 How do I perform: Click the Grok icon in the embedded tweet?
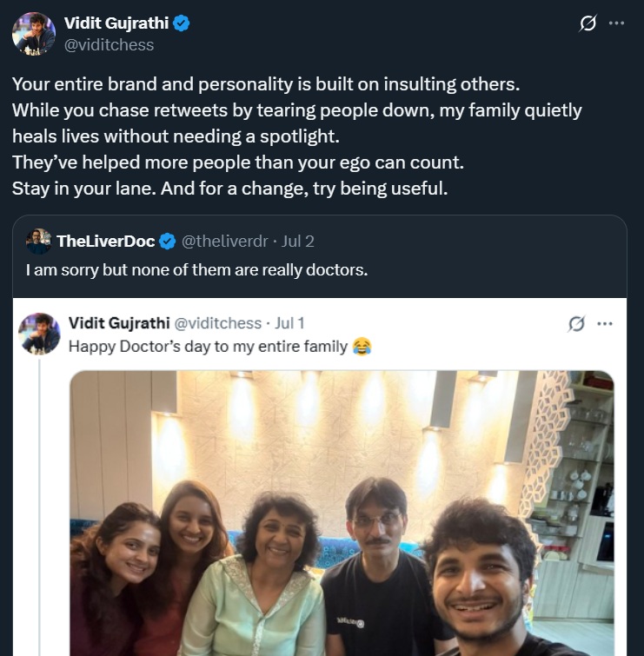point(576,324)
